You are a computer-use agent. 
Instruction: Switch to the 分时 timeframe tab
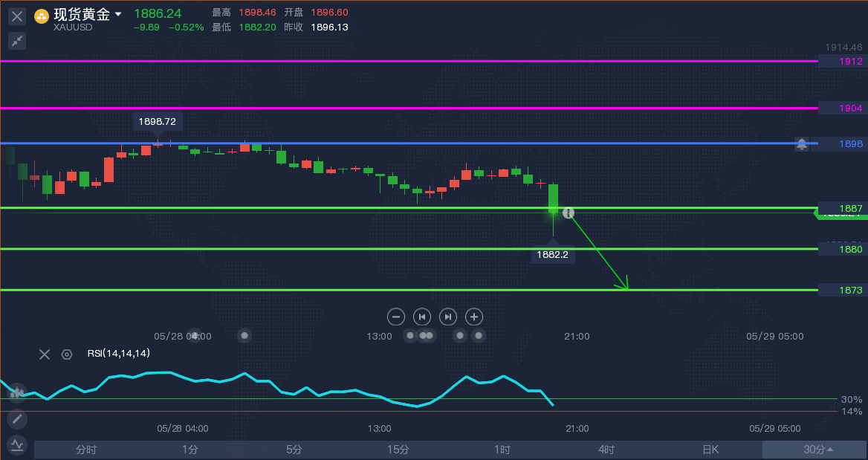pyautogui.click(x=85, y=450)
